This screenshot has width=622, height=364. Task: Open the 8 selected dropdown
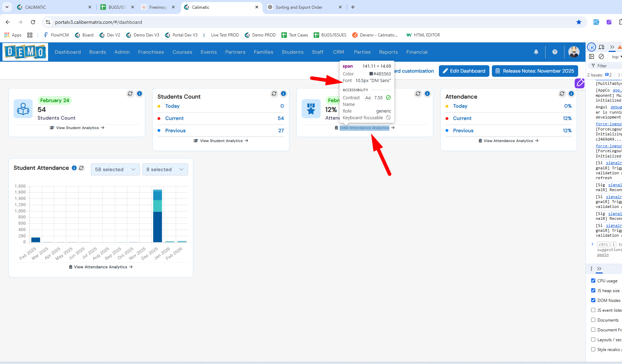165,169
